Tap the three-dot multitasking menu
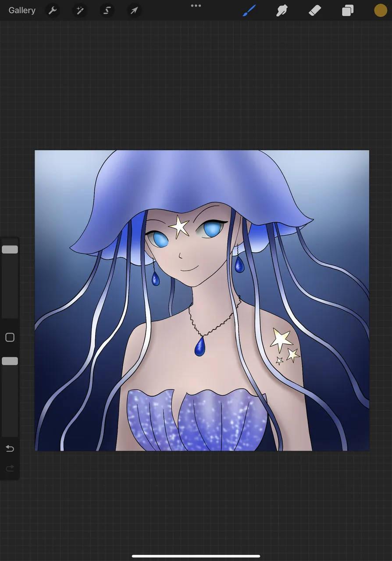 pos(196,6)
